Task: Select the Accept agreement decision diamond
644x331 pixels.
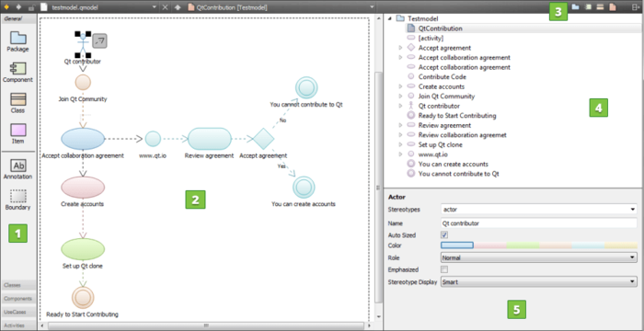Action: (263, 139)
